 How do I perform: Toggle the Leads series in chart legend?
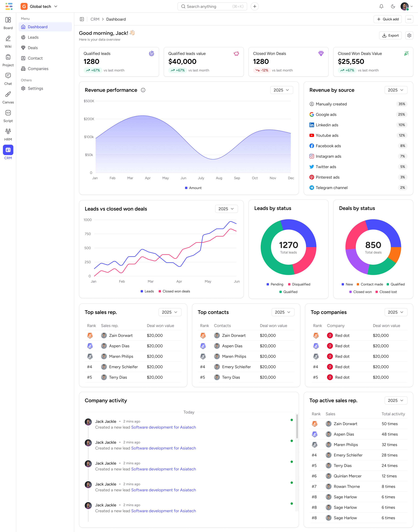pos(147,291)
